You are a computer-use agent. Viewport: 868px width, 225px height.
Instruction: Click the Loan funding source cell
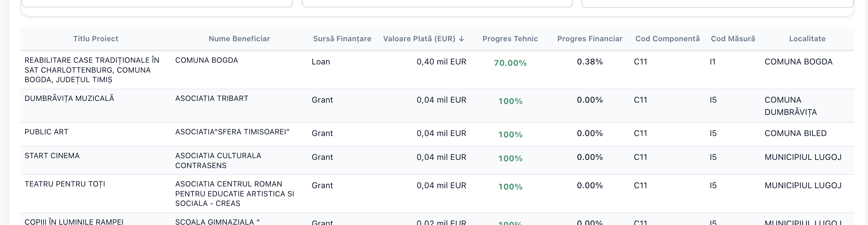point(321,62)
